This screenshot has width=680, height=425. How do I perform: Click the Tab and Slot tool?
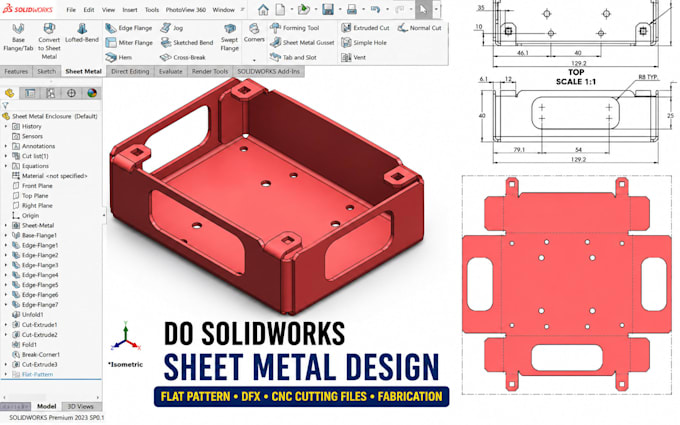[x=293, y=57]
